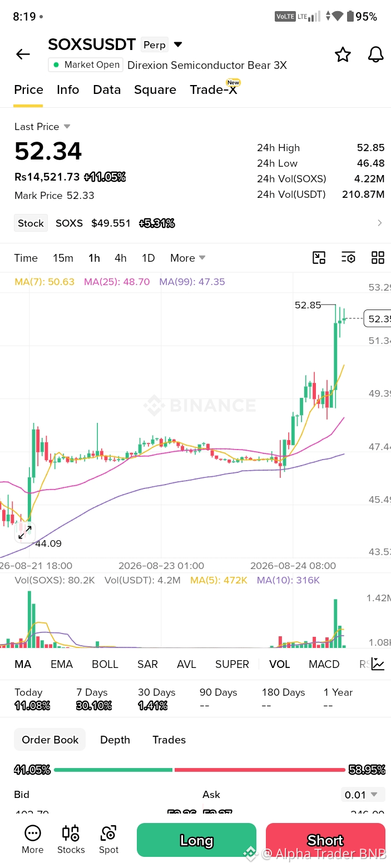
Task: Tap the bid/ask ratio bar
Action: [x=199, y=770]
